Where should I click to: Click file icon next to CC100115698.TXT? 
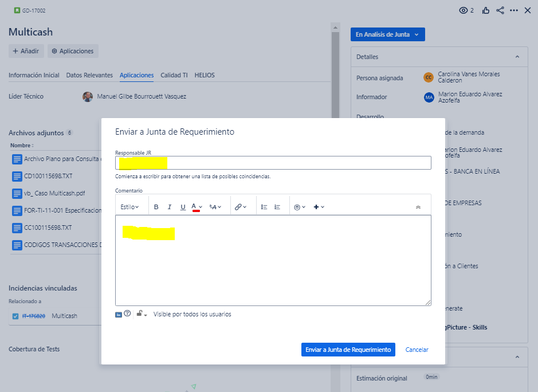click(17, 228)
